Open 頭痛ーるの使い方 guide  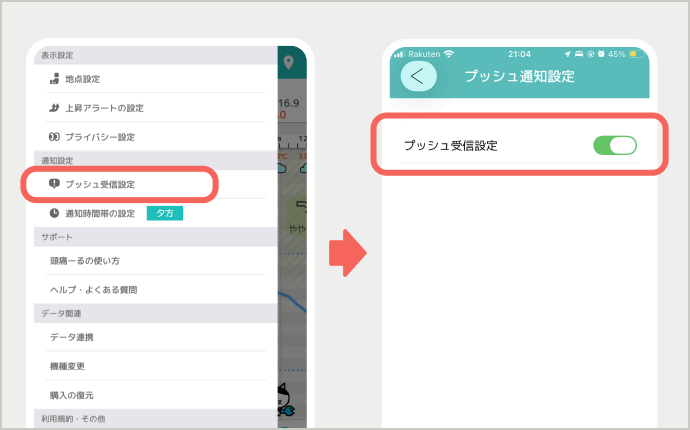pos(156,261)
